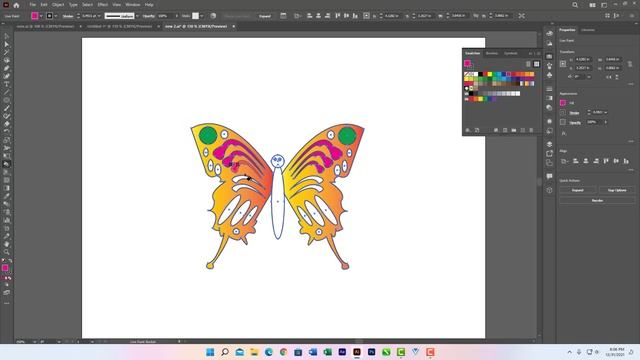Select the Type tool

tap(7, 84)
